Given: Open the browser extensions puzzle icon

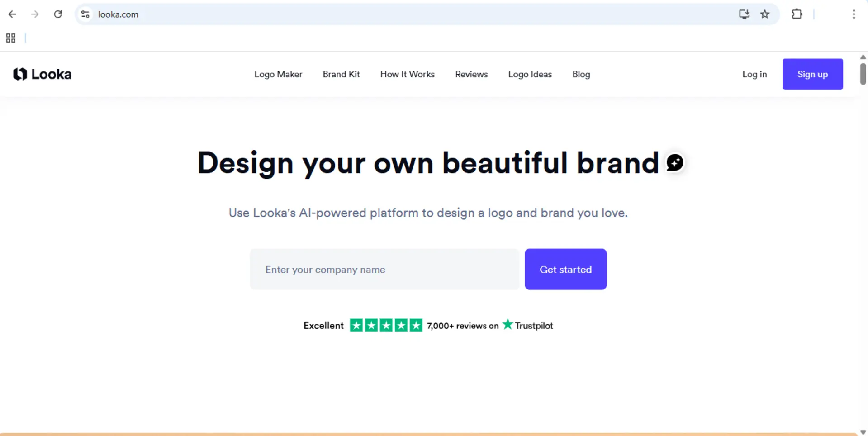Looking at the screenshot, I should pos(797,14).
